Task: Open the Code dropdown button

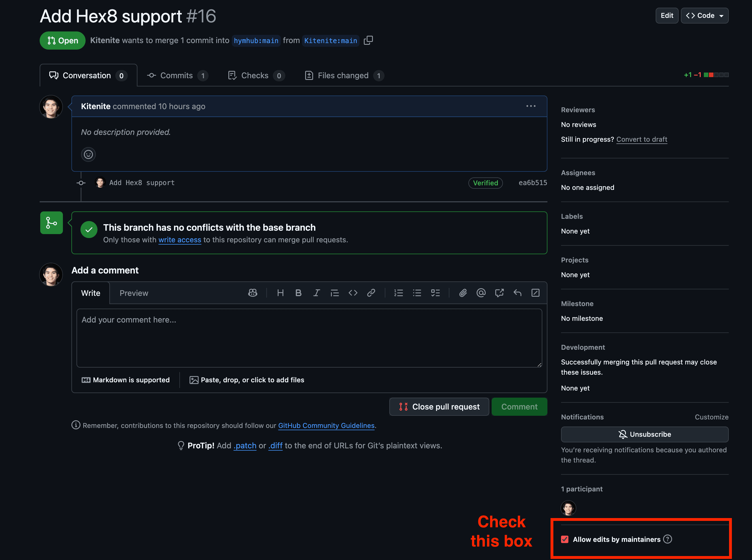Action: (x=705, y=16)
